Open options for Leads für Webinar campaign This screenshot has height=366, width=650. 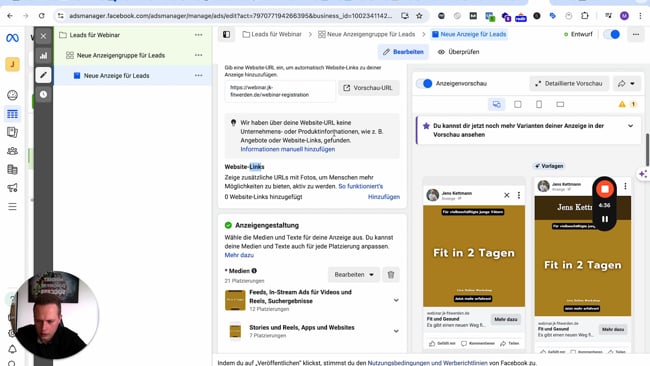(199, 35)
